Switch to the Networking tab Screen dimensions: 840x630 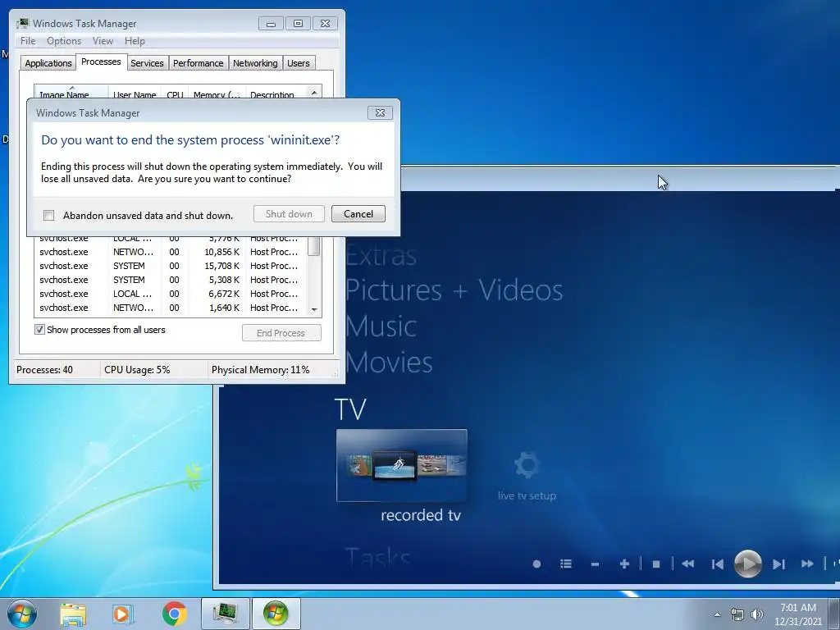click(255, 63)
